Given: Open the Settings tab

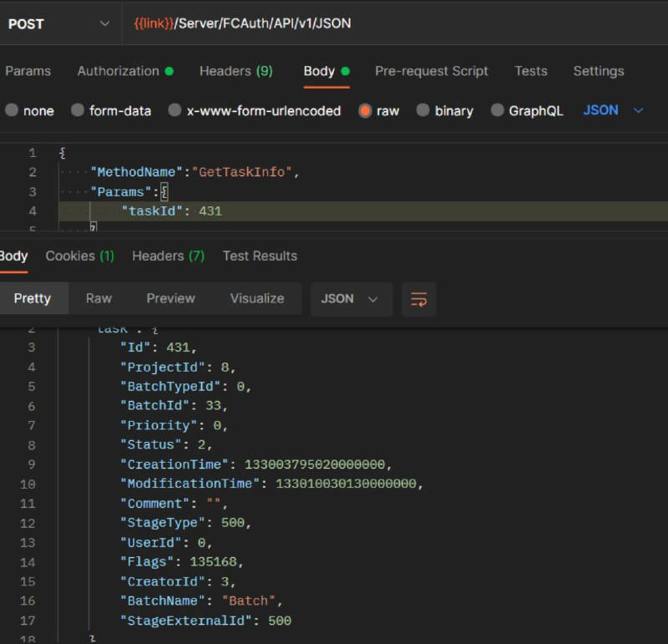Looking at the screenshot, I should [x=599, y=71].
